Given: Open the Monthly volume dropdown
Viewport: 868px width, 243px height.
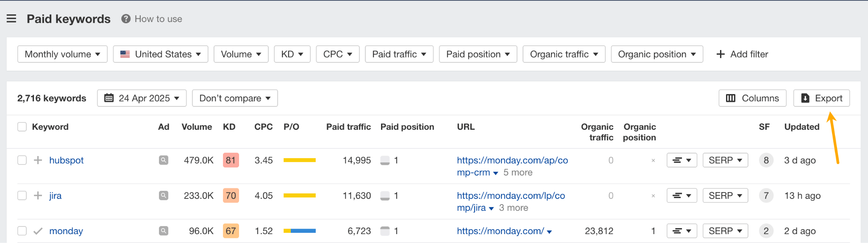Looking at the screenshot, I should (x=62, y=54).
